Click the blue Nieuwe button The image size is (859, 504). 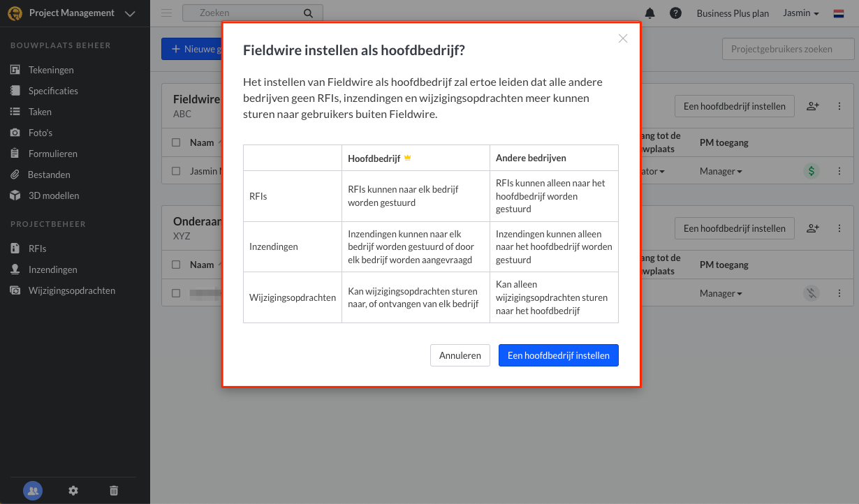(x=191, y=49)
